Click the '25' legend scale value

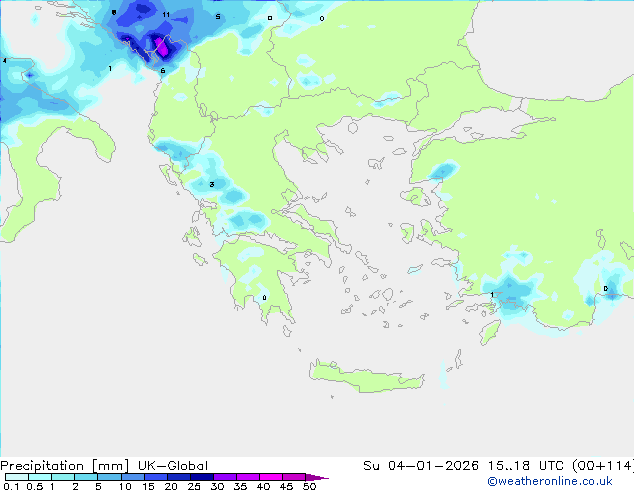pyautogui.click(x=194, y=486)
